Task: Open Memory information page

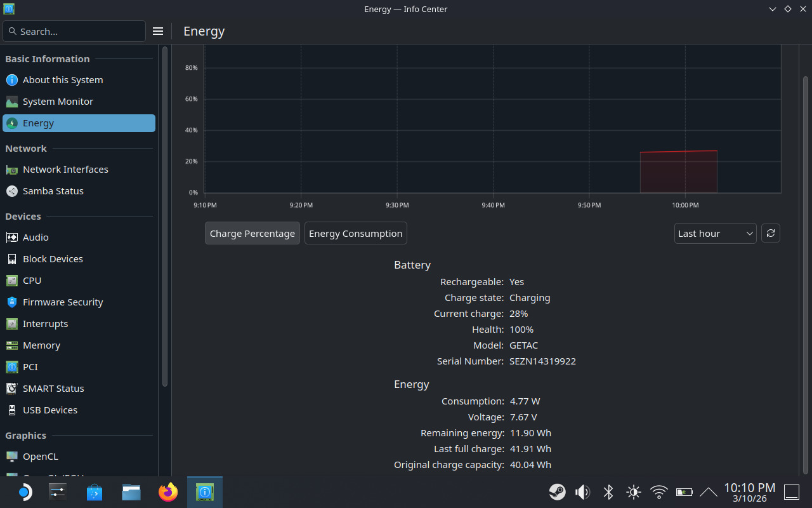Action: [x=79, y=345]
